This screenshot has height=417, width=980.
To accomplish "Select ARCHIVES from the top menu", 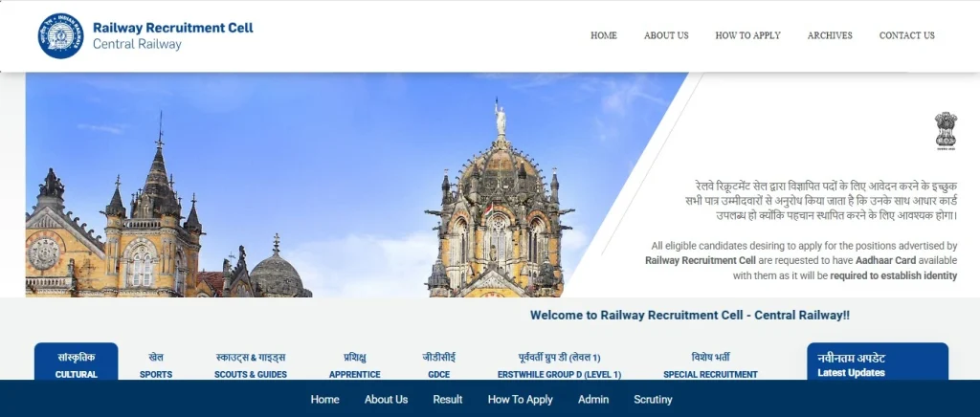I will point(830,35).
